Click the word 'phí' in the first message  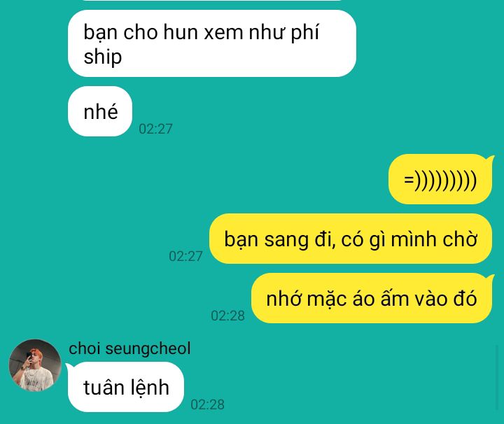click(x=304, y=34)
